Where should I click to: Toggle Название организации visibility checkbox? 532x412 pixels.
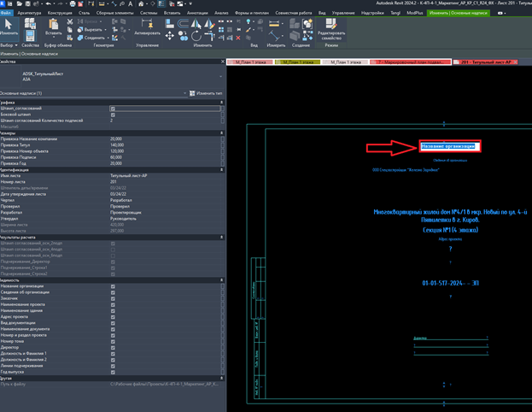[113, 286]
